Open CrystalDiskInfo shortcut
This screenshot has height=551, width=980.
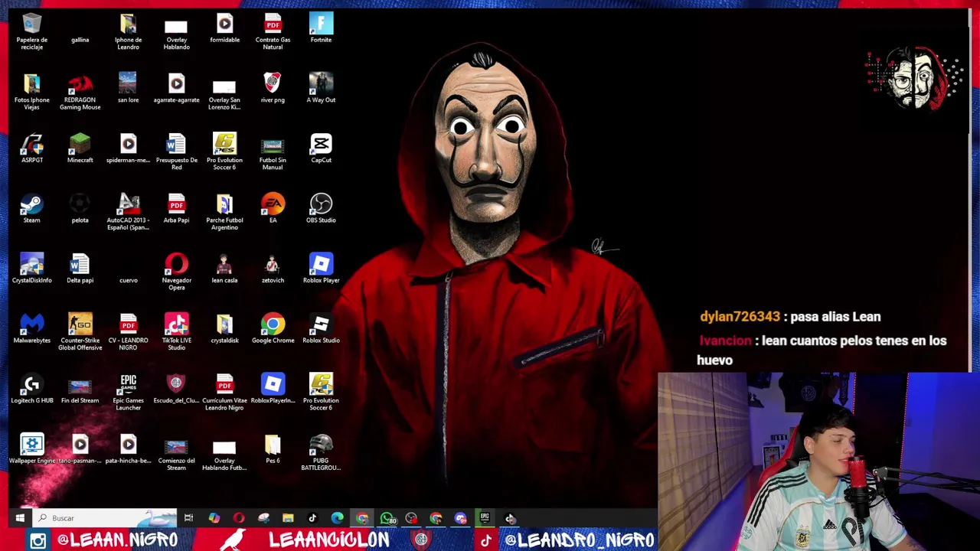click(31, 268)
